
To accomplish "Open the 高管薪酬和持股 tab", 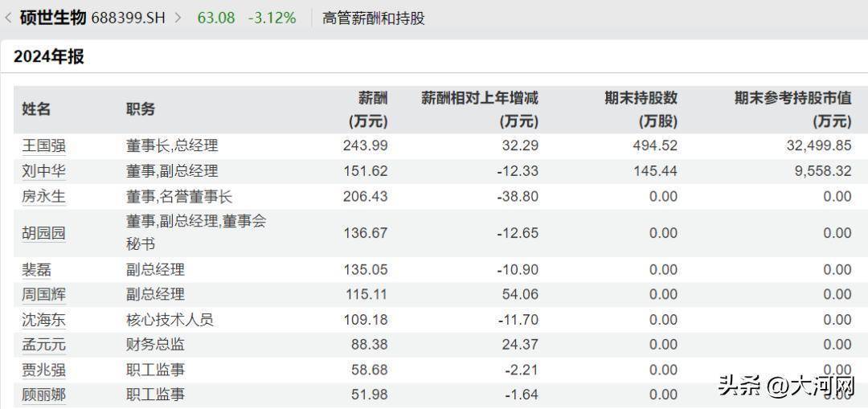I will [373, 17].
